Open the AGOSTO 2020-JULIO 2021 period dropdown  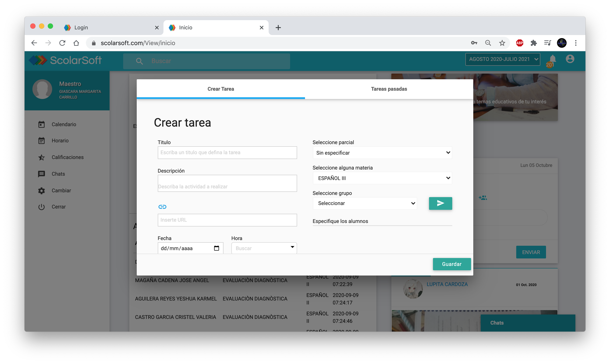pos(502,59)
